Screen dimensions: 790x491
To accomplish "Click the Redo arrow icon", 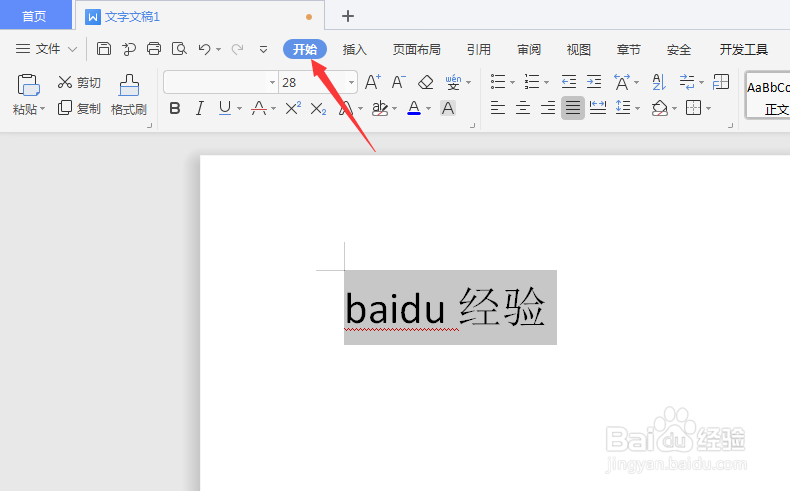I will 237,49.
